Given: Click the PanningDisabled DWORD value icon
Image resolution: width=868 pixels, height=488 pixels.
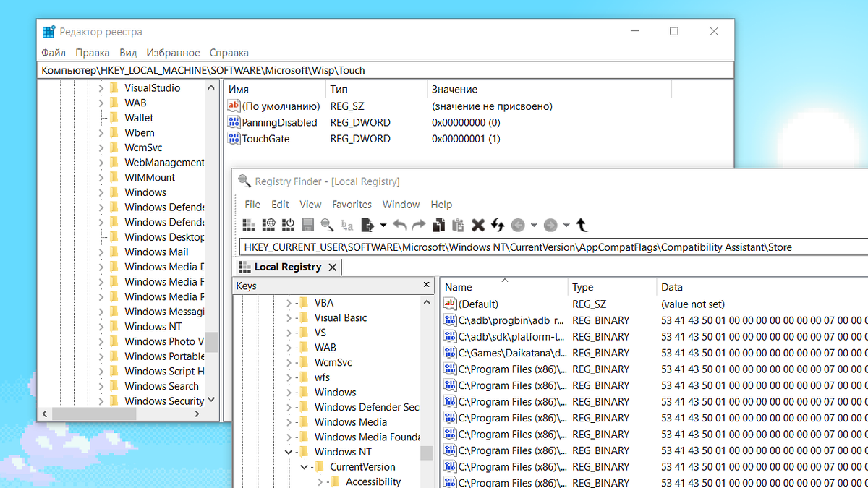Looking at the screenshot, I should click(x=234, y=122).
